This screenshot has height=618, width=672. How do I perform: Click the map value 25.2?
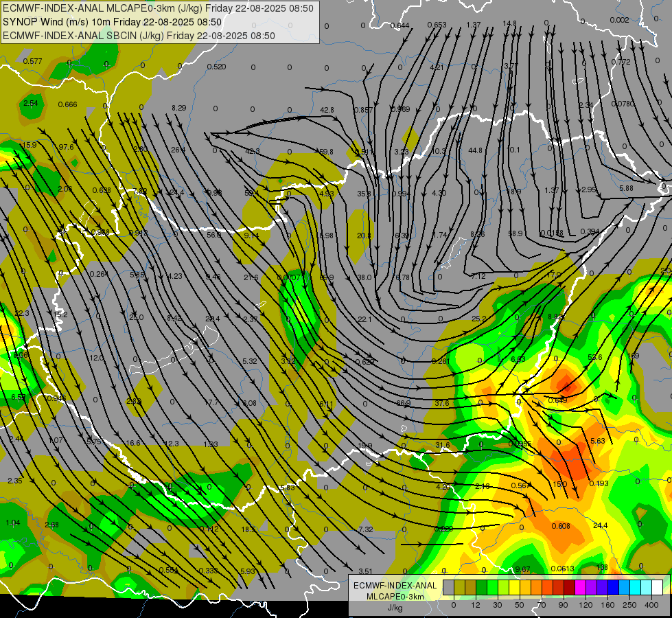[x=478, y=319]
